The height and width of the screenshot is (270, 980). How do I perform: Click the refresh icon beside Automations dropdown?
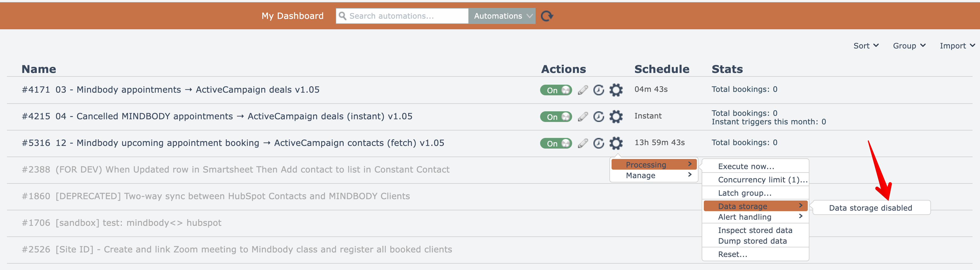(x=547, y=16)
